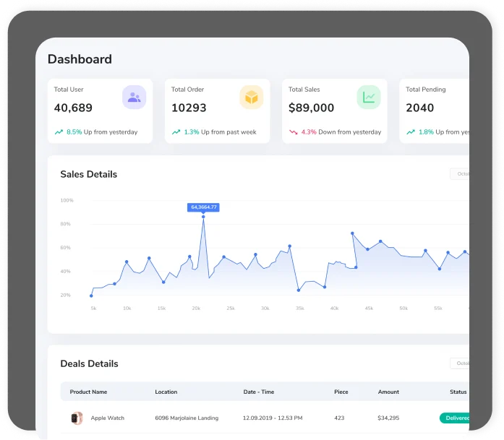Click the green up-trend arrow under Total User
The height and width of the screenshot is (440, 504).
pos(59,132)
